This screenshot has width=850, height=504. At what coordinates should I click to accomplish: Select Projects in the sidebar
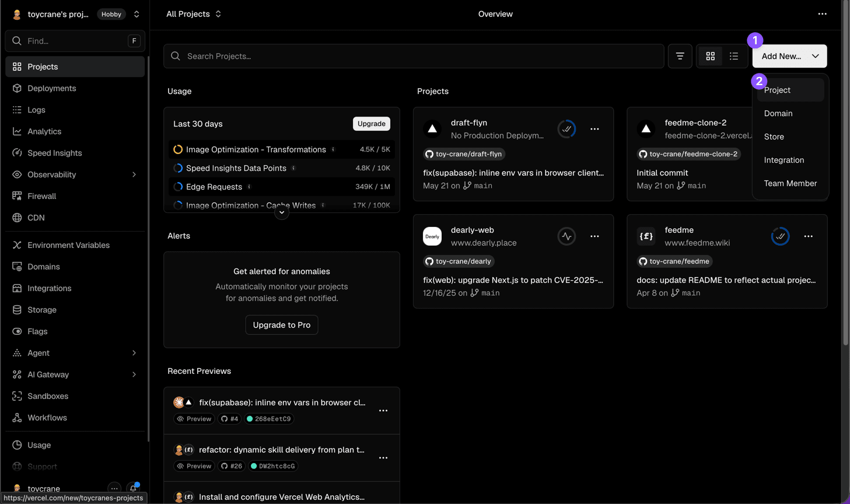75,66
